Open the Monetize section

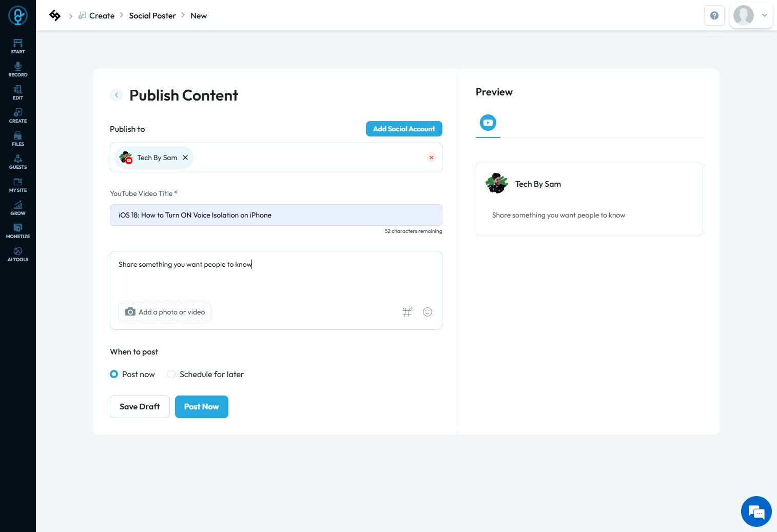(x=18, y=231)
